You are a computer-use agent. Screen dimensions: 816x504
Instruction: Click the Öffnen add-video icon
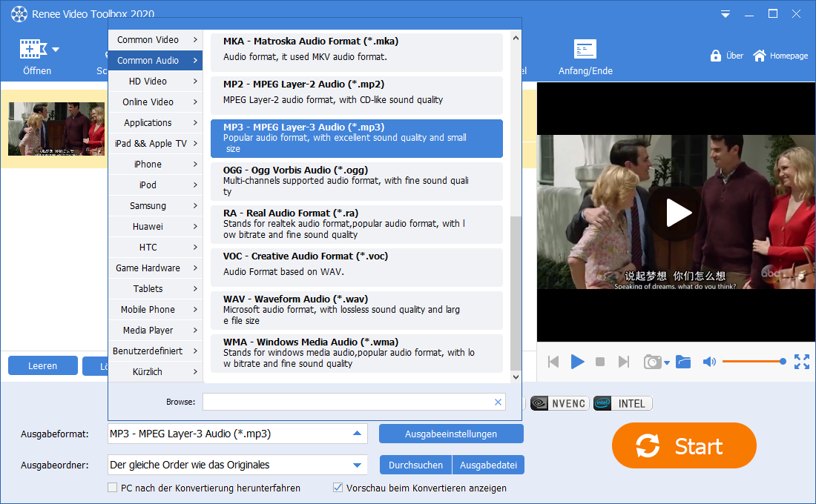(x=33, y=50)
